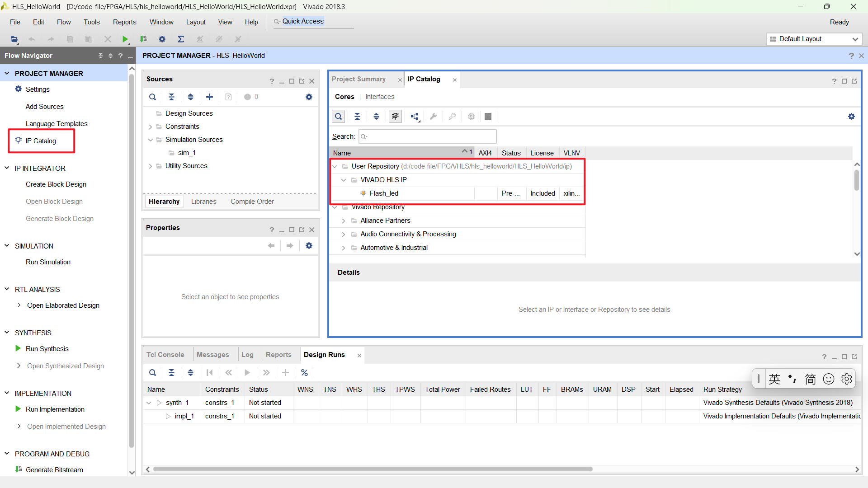The height and width of the screenshot is (488, 868).
Task: Open the Reports menu
Action: [x=124, y=22]
